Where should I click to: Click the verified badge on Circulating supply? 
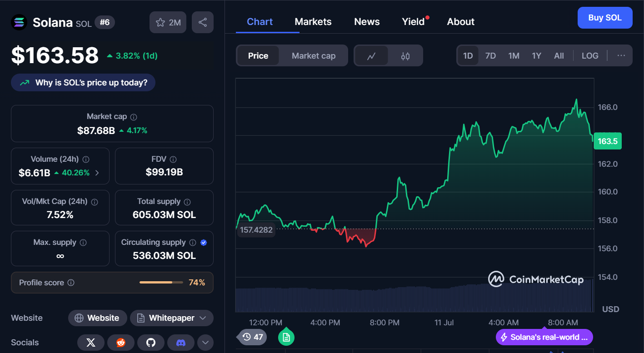[x=204, y=243]
